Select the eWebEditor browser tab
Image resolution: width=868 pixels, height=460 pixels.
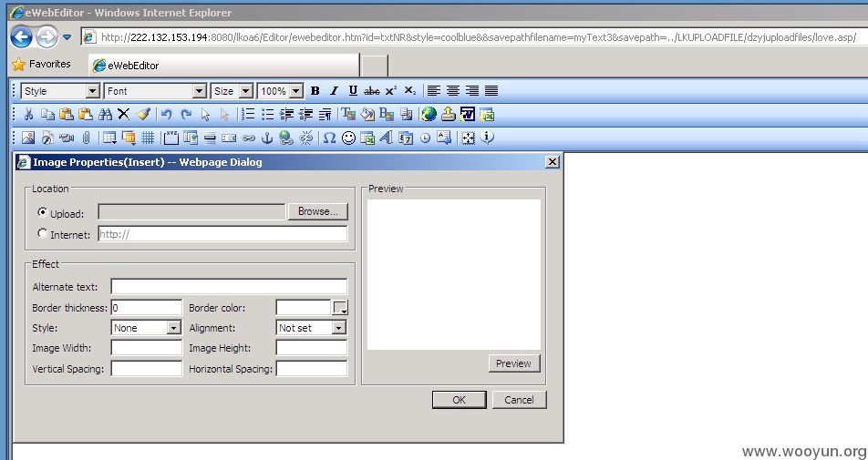[224, 66]
